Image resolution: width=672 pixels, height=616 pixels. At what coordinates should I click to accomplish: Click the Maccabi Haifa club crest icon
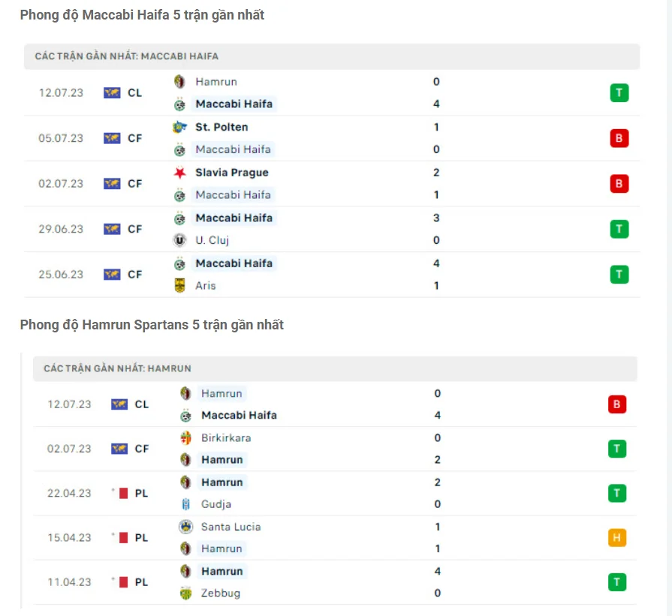[x=178, y=104]
